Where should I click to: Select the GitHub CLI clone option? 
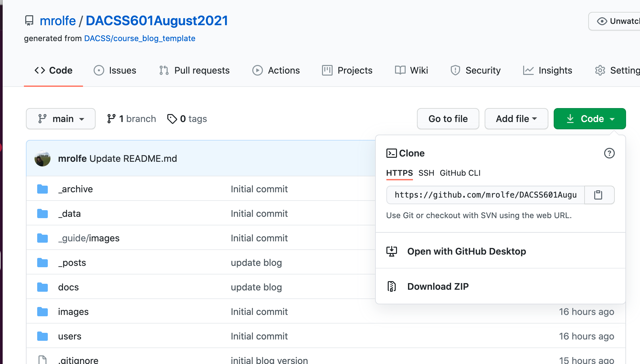click(460, 173)
